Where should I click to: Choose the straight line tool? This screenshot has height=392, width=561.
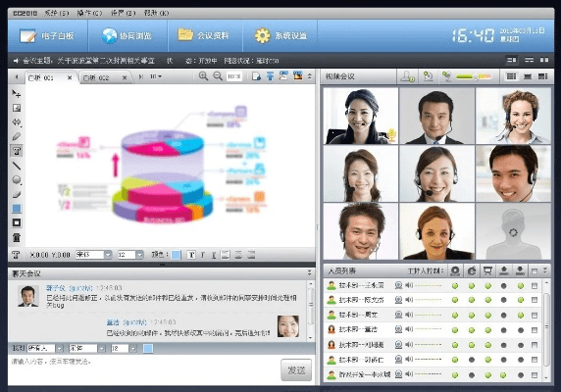click(17, 165)
